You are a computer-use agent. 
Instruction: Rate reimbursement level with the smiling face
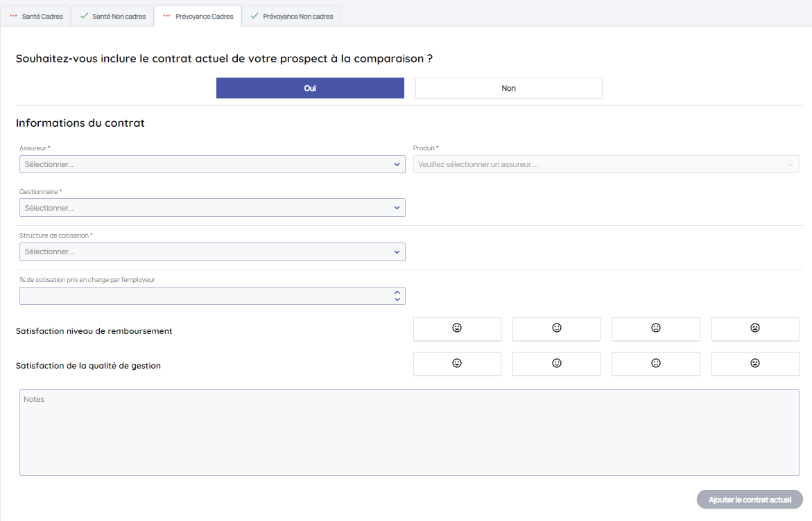(556, 328)
